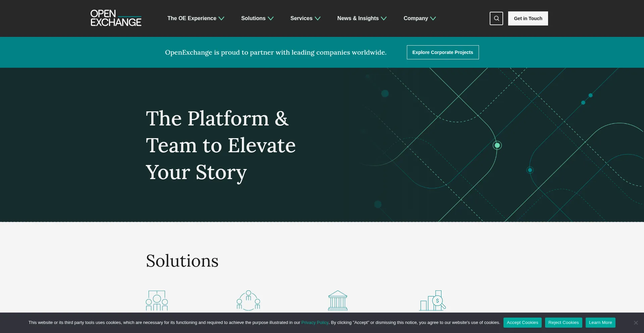This screenshot has height=333, width=644.
Task: Click the circular team network icon
Action: [248, 300]
